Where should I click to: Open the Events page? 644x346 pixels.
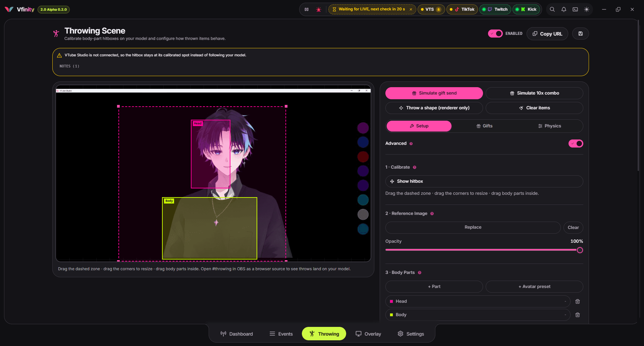click(x=281, y=334)
